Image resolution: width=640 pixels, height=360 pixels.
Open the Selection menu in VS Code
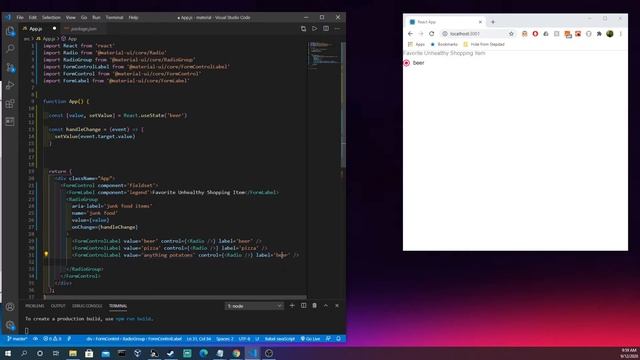coord(51,18)
